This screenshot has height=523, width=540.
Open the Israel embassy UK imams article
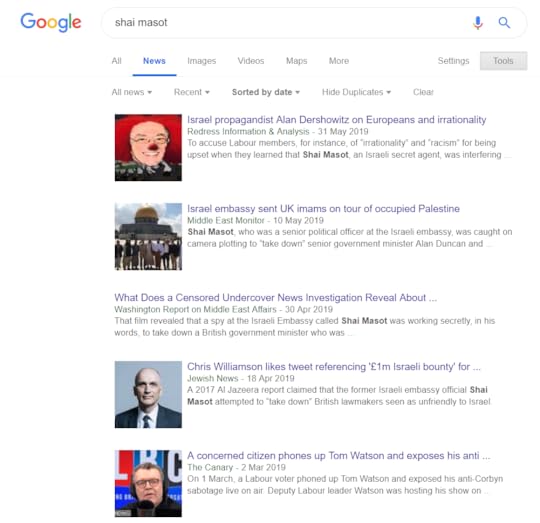point(323,209)
